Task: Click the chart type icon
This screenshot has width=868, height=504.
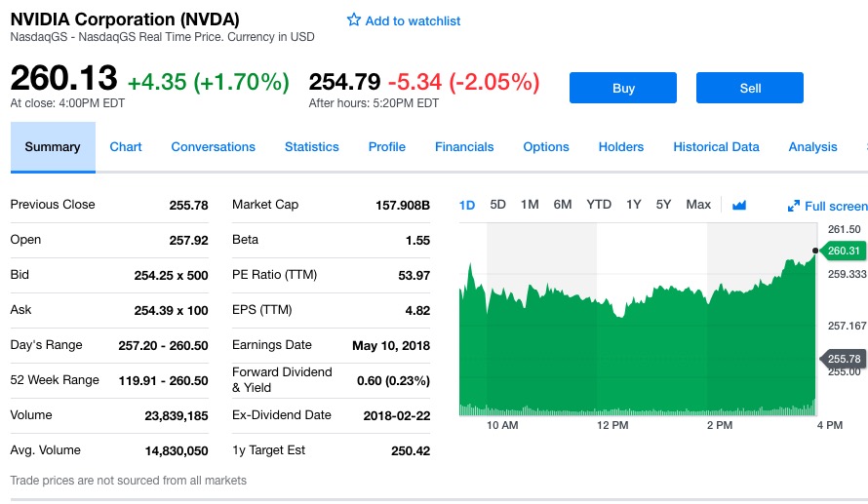Action: tap(739, 205)
